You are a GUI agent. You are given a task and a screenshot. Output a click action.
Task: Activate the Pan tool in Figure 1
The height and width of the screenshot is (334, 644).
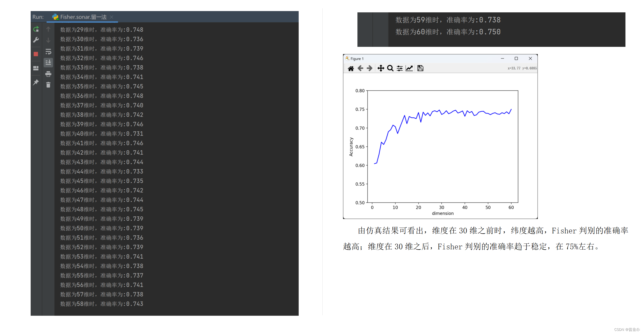[x=381, y=68]
